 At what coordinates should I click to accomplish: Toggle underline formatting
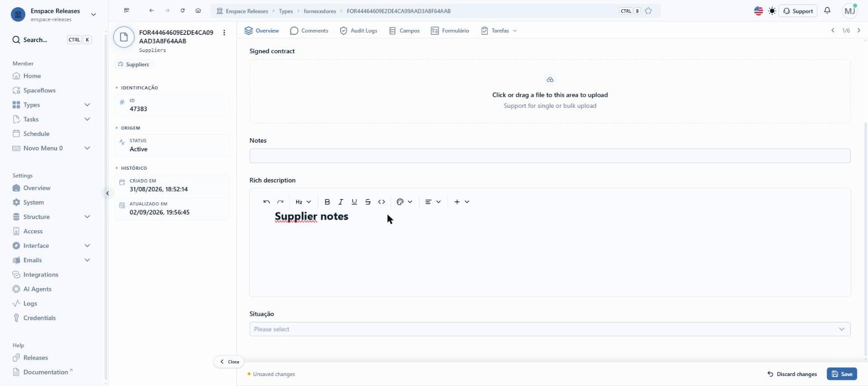click(354, 202)
